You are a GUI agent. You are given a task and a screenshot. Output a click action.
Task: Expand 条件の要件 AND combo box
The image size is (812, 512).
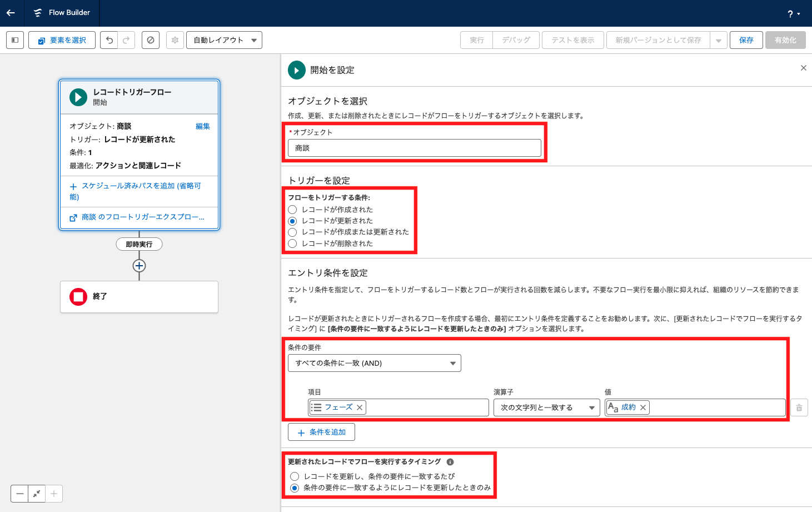tap(374, 363)
